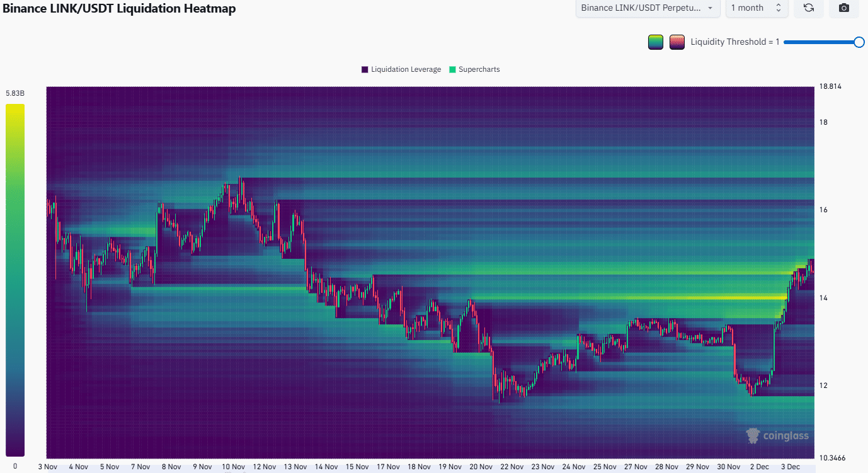Click the 5.83B scale maximum label

(15, 93)
